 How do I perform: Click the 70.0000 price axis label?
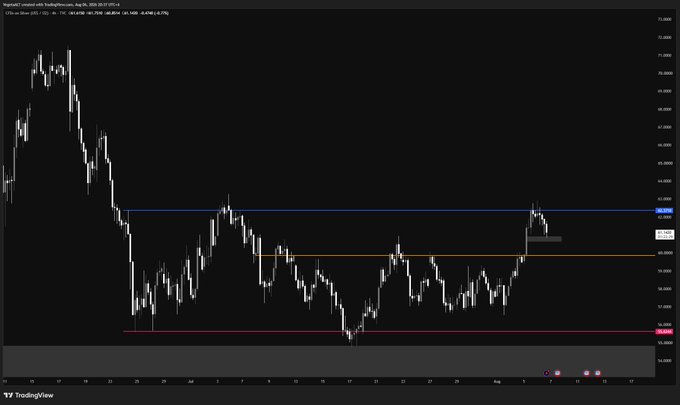pyautogui.click(x=665, y=73)
